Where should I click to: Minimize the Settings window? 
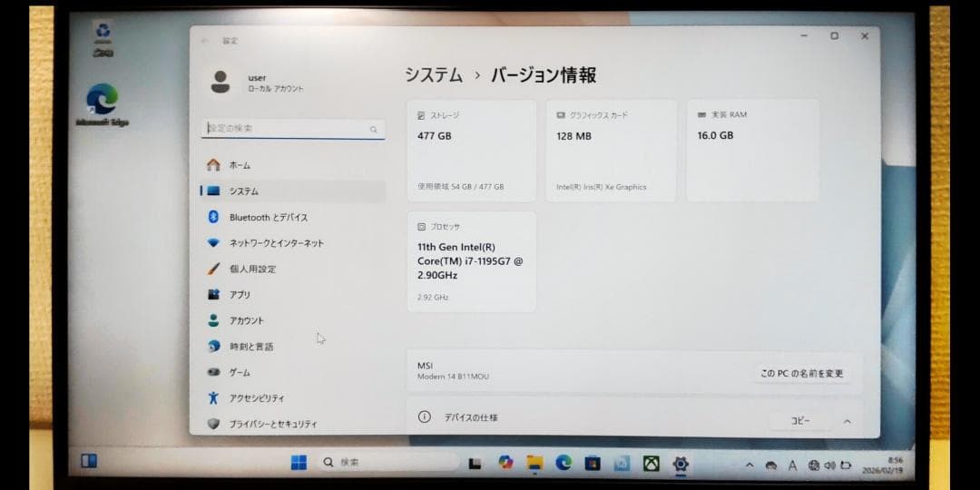click(804, 36)
